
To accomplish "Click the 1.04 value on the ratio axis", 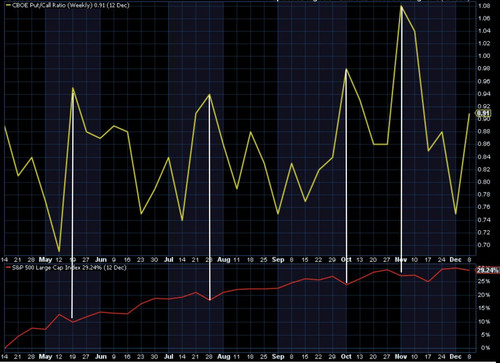I will 484,31.
